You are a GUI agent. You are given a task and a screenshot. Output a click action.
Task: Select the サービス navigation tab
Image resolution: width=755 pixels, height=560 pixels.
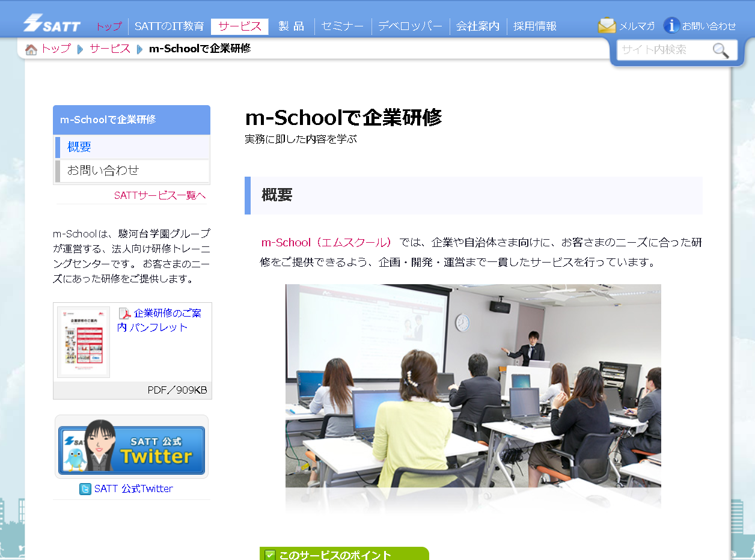coord(240,26)
